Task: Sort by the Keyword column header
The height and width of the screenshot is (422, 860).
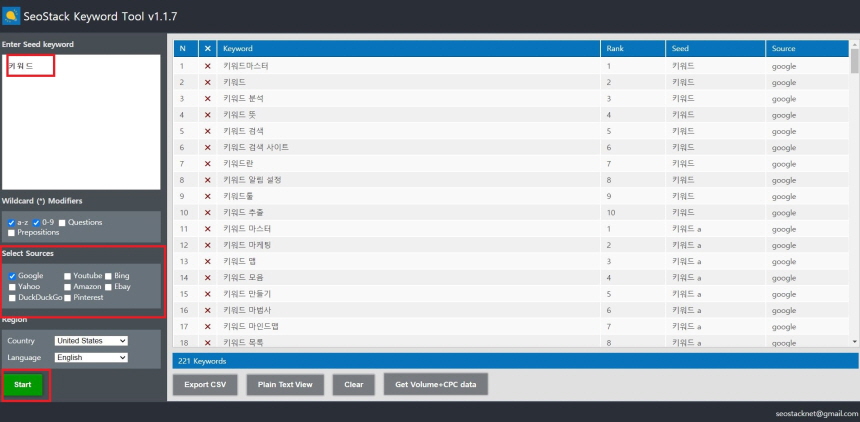Action: [409, 49]
